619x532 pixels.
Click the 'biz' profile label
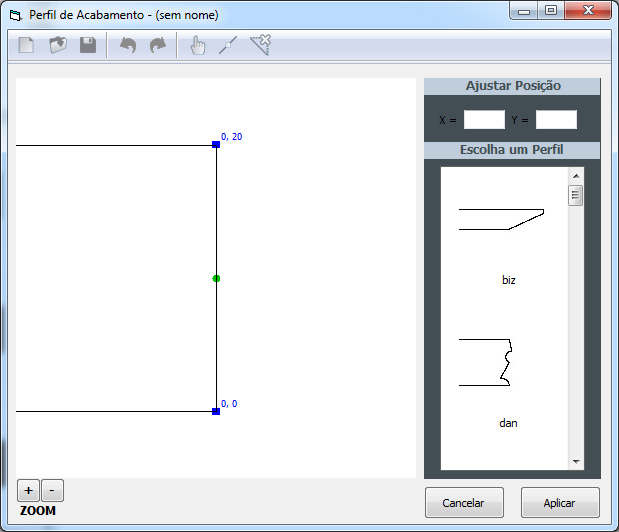tap(508, 280)
